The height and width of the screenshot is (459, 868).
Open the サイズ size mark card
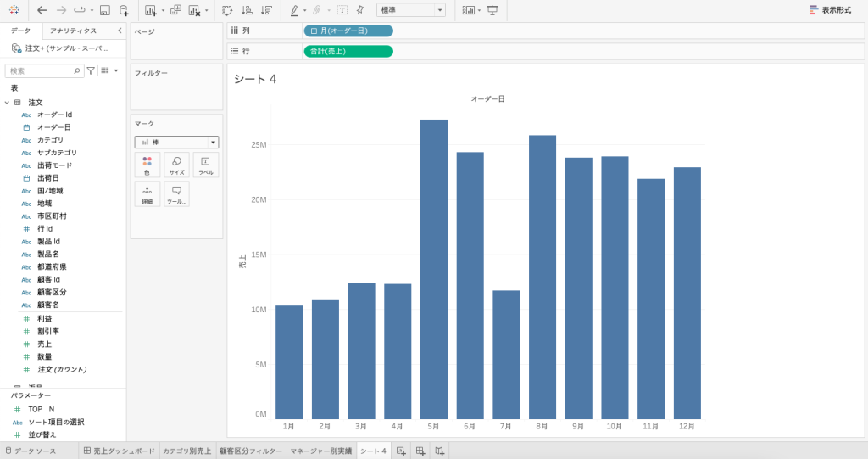click(176, 165)
